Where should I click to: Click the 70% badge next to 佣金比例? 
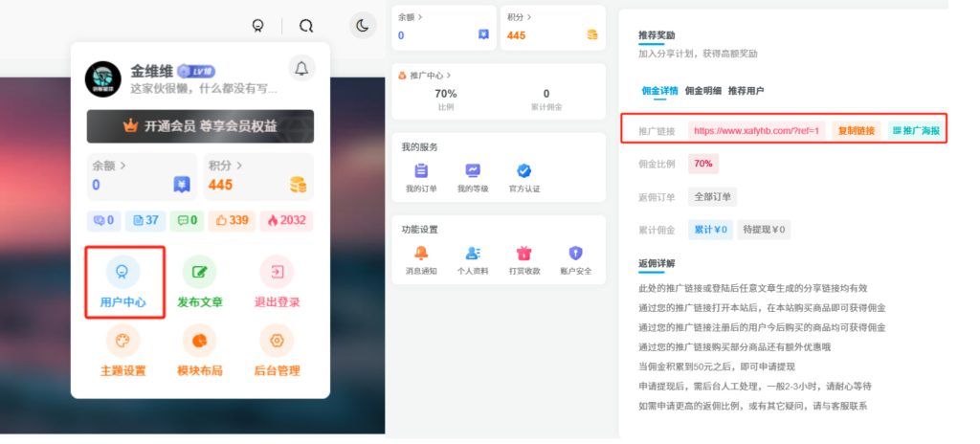[703, 164]
